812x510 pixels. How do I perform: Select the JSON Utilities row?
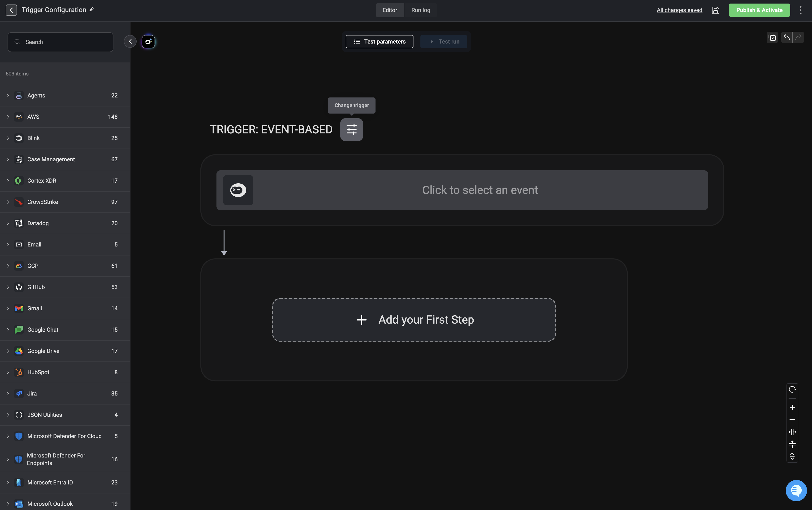65,415
